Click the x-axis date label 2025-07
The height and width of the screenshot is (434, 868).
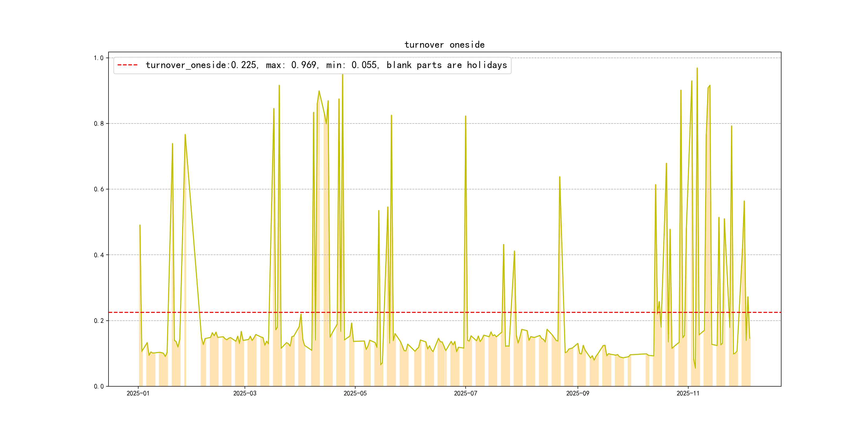coord(465,394)
